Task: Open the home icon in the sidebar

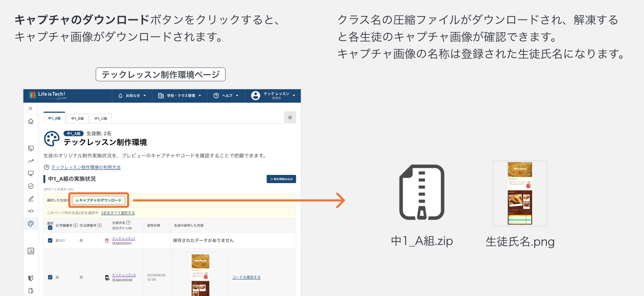Action: coord(31,121)
